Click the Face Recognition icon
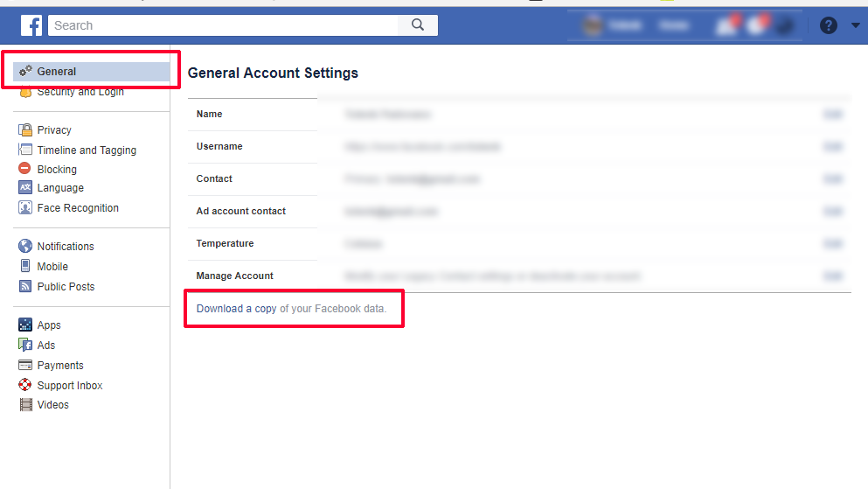 tap(24, 207)
